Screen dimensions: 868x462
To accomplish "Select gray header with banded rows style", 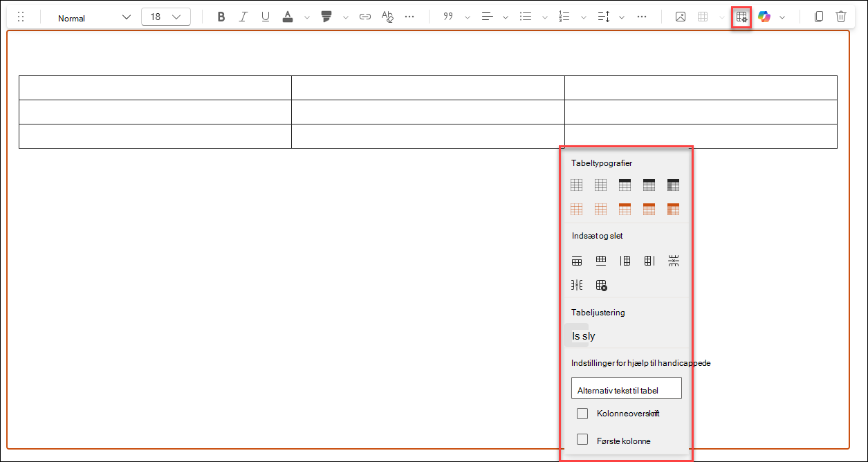I will pos(649,185).
